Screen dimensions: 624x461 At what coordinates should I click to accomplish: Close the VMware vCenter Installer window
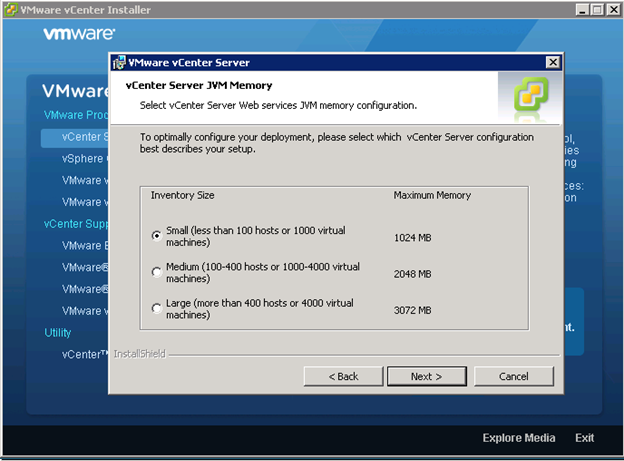pos(613,10)
